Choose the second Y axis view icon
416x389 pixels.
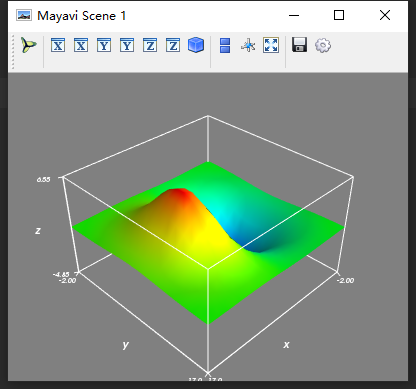coord(127,45)
